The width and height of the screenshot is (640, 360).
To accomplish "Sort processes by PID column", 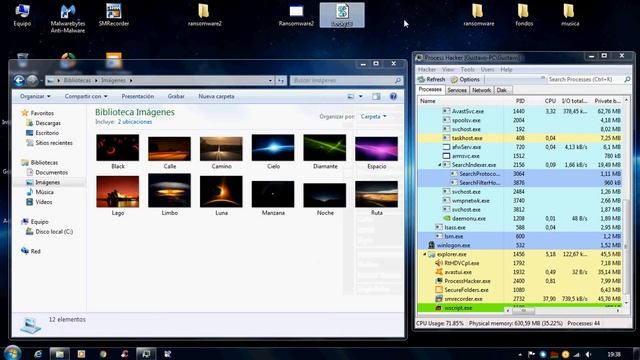I will point(520,101).
